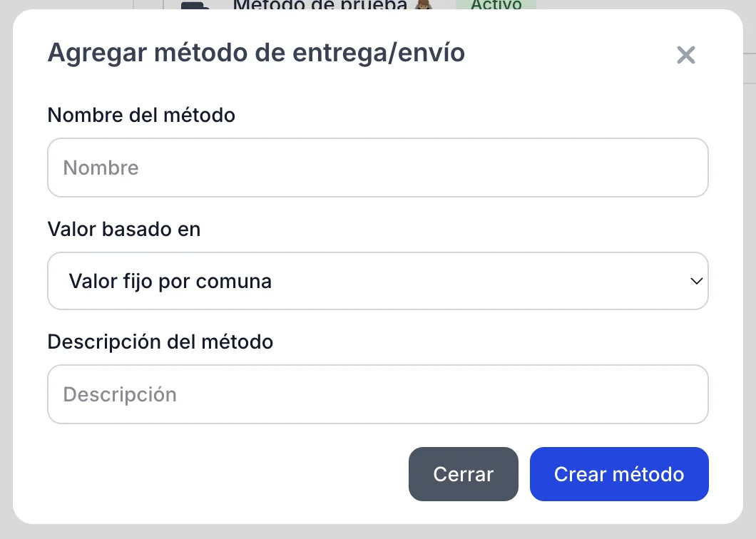Image resolution: width=756 pixels, height=539 pixels.
Task: Open the 'Valor basado en' dropdown
Action: 377,281
